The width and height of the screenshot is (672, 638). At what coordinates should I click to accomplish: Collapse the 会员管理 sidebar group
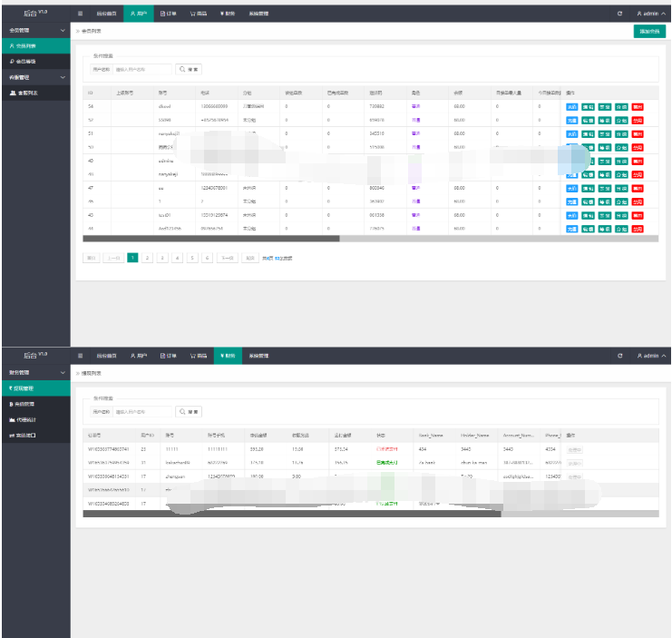(62, 31)
